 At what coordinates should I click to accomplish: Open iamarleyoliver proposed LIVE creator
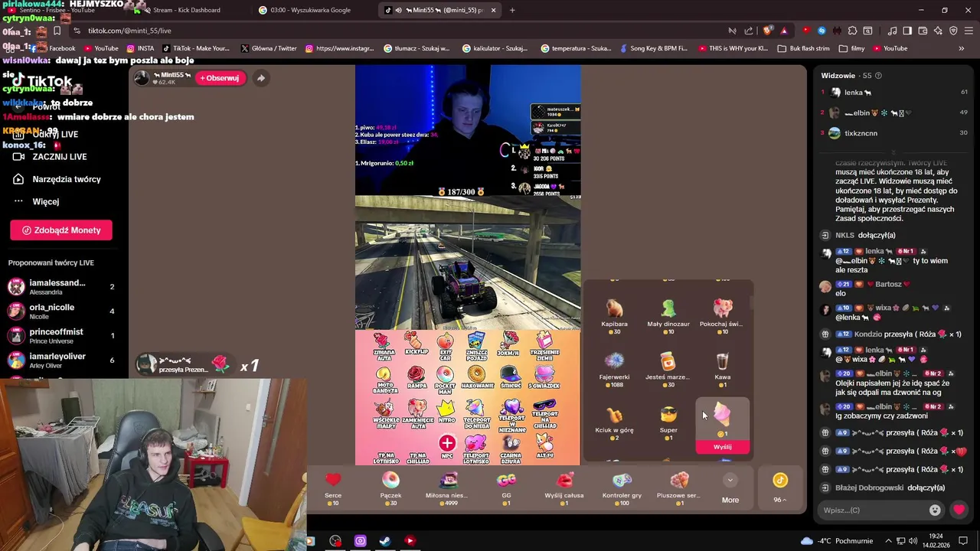[x=61, y=360]
